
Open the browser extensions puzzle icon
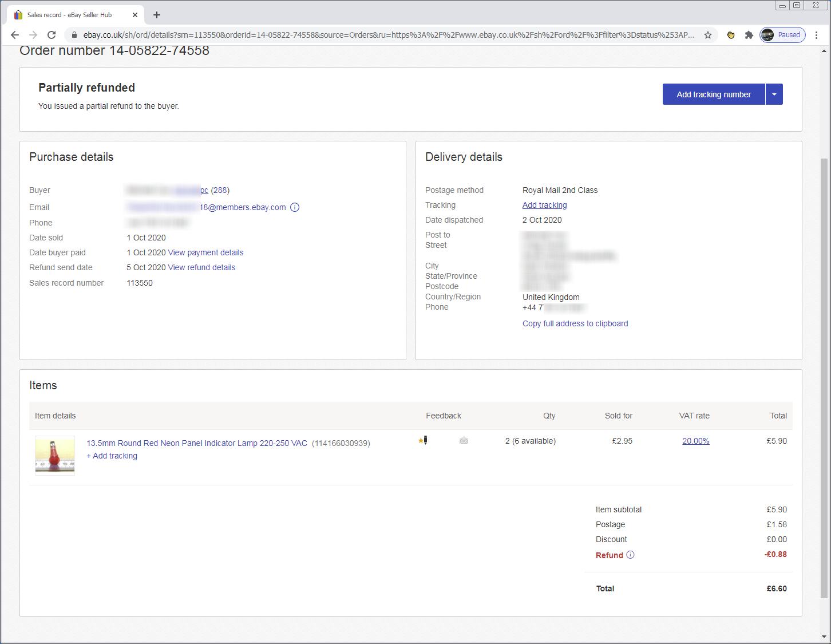pos(749,35)
